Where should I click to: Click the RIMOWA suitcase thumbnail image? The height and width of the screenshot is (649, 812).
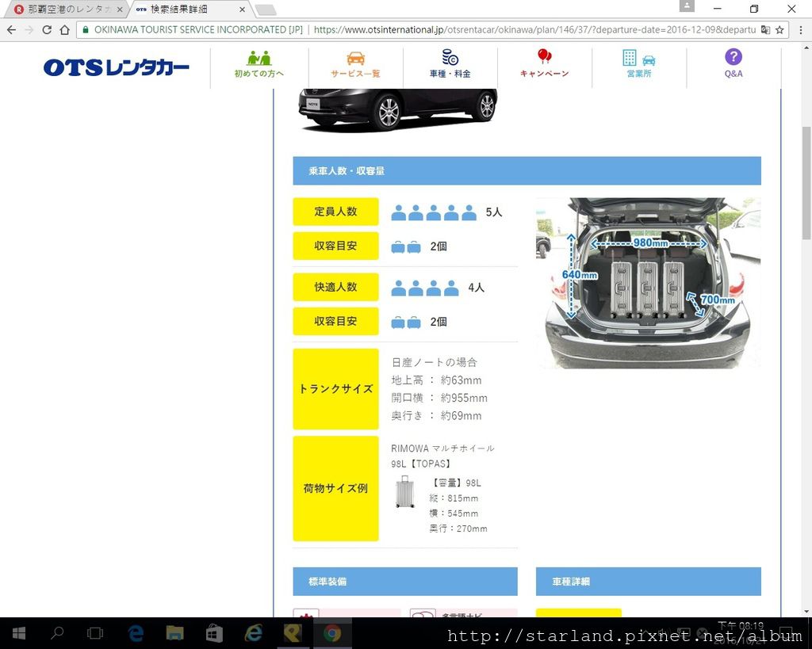[405, 491]
